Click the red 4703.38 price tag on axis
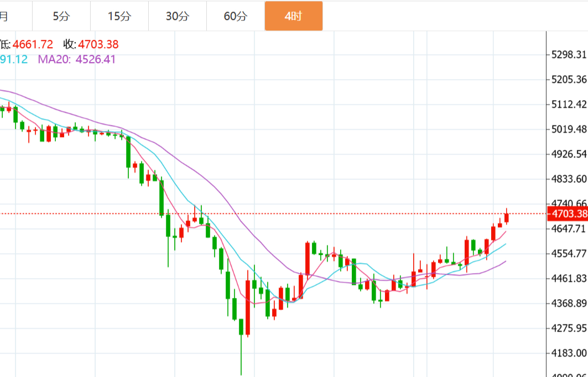Screen dimensions: 588x377 point(566,214)
